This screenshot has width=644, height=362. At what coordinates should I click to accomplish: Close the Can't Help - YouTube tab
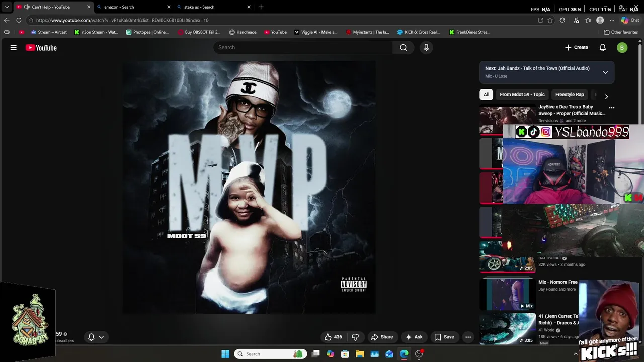point(89,7)
